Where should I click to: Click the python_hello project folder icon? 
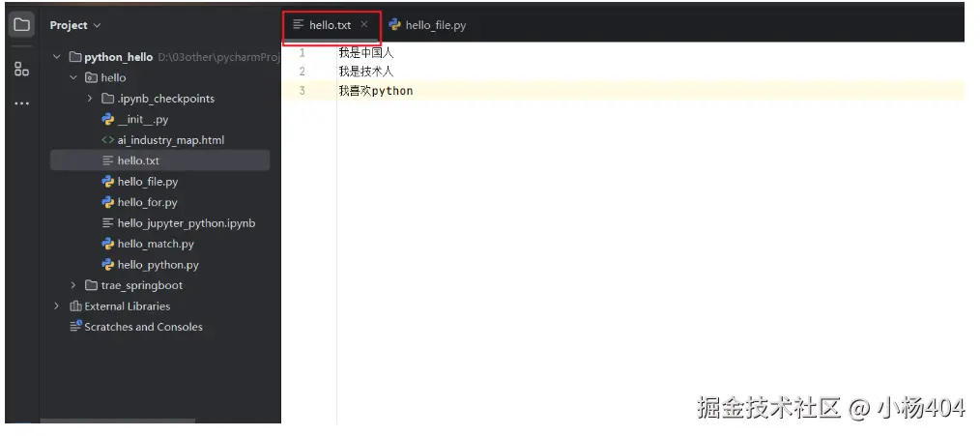pos(75,57)
